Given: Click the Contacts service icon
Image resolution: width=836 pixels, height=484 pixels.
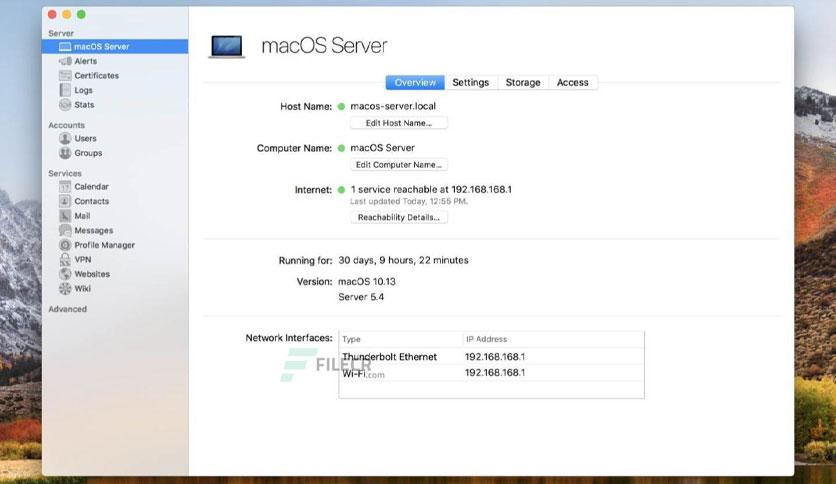Looking at the screenshot, I should [x=65, y=201].
